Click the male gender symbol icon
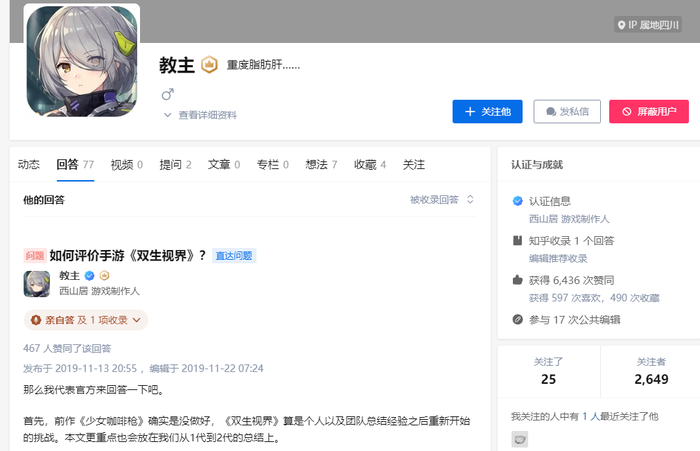This screenshot has height=451, width=700. (x=168, y=94)
